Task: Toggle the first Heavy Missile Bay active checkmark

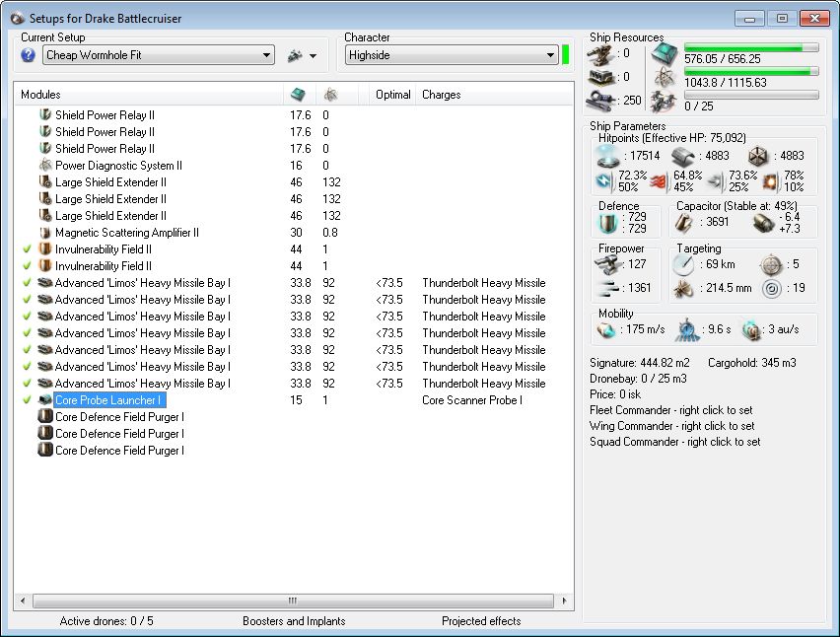Action: (x=27, y=282)
